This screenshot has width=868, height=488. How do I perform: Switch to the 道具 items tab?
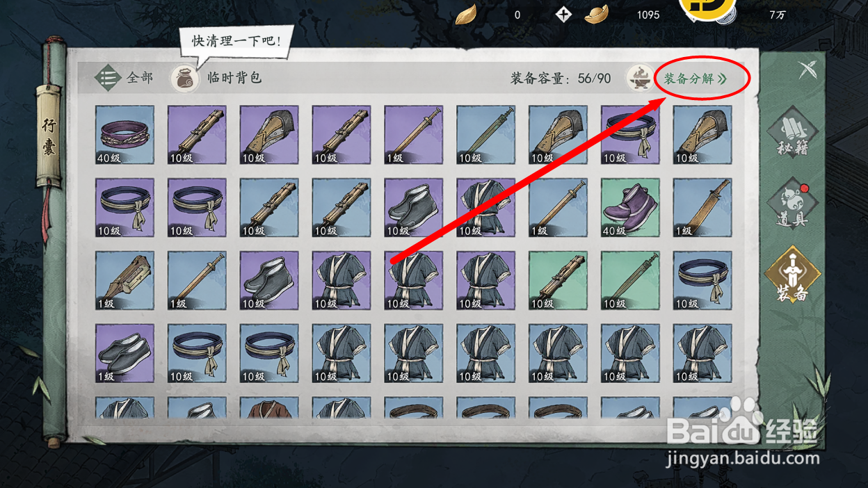tap(792, 205)
